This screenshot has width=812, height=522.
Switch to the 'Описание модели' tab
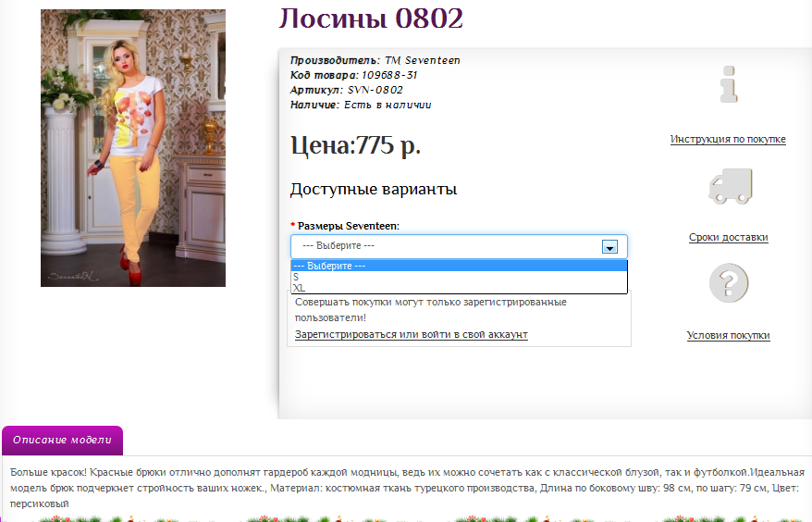(x=63, y=441)
